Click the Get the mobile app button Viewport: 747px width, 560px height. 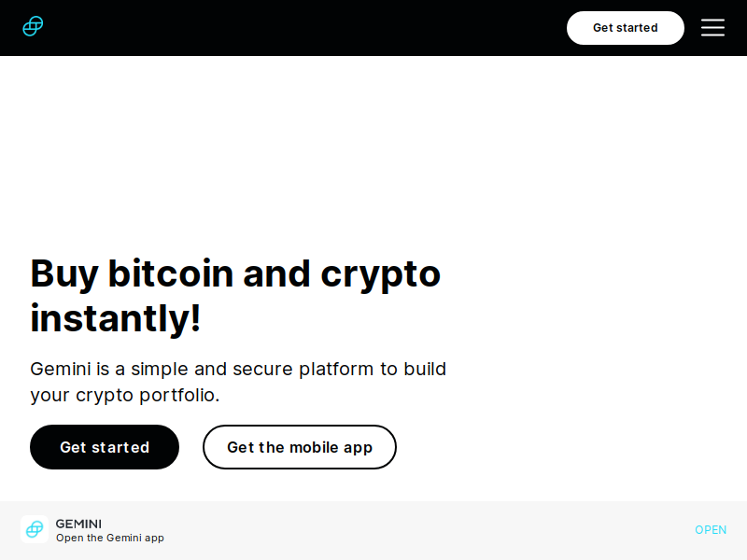coord(300,447)
